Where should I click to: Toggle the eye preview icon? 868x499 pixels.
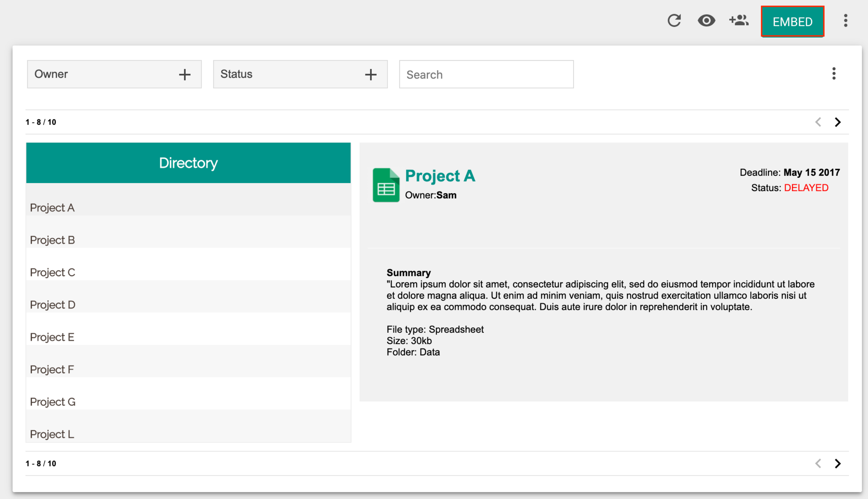pyautogui.click(x=706, y=20)
